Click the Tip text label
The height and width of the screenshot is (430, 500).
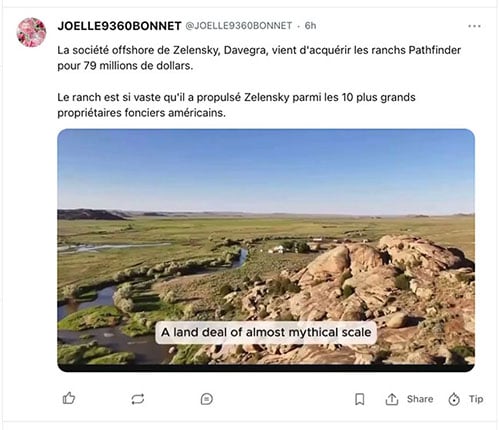(476, 399)
